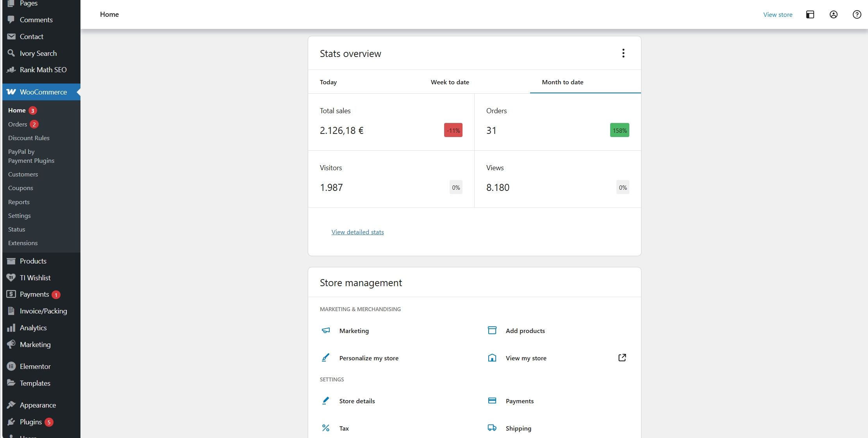Click the Payments card icon in Settings section

point(492,401)
